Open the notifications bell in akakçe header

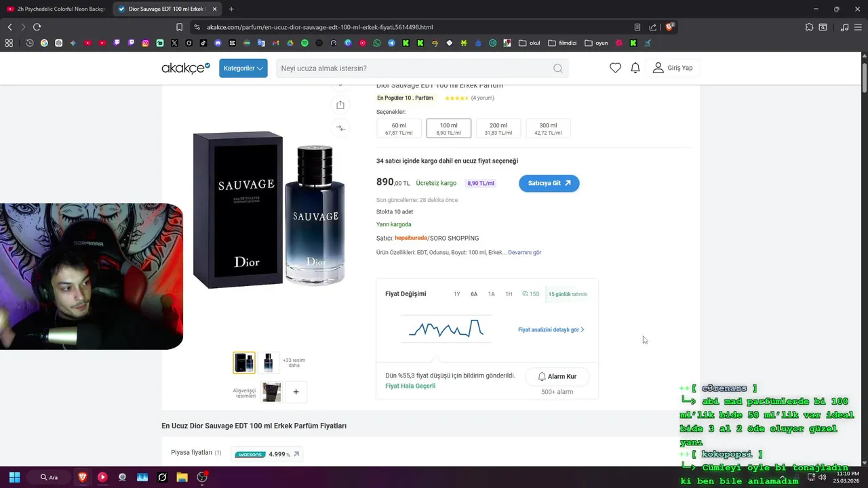point(635,68)
